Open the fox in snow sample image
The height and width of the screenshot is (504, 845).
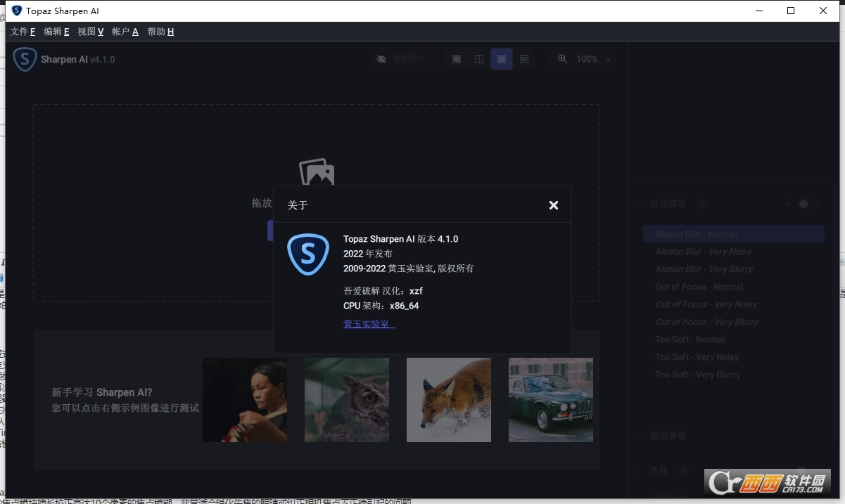click(x=449, y=400)
